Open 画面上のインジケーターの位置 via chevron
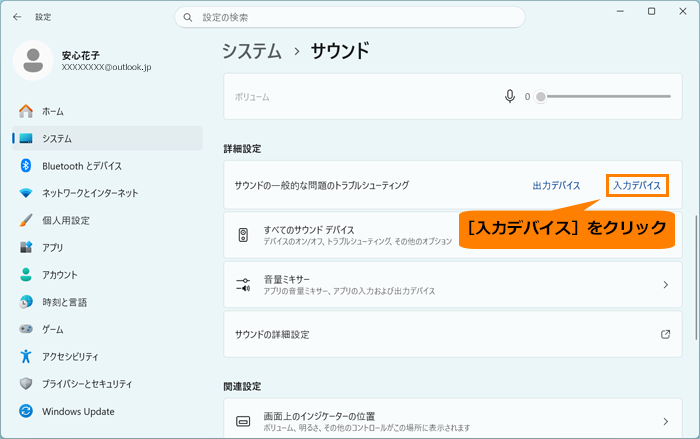Image resolution: width=700 pixels, height=439 pixels. pyautogui.click(x=665, y=421)
